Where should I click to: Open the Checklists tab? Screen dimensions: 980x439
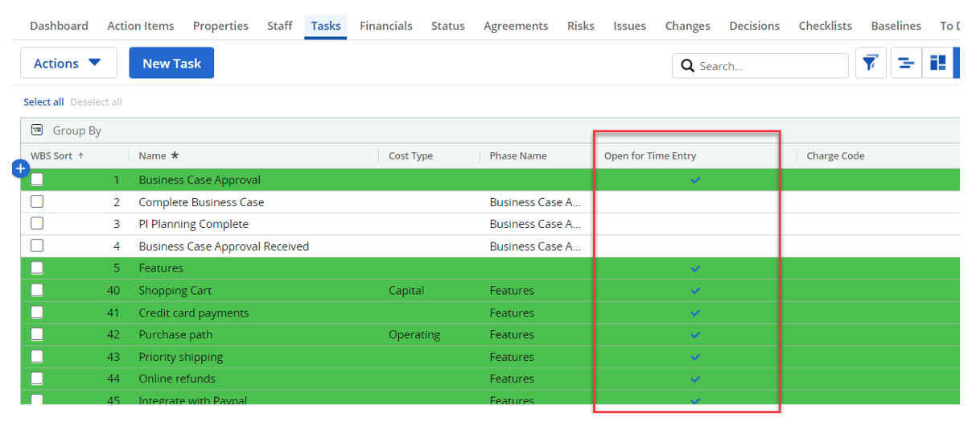826,26
